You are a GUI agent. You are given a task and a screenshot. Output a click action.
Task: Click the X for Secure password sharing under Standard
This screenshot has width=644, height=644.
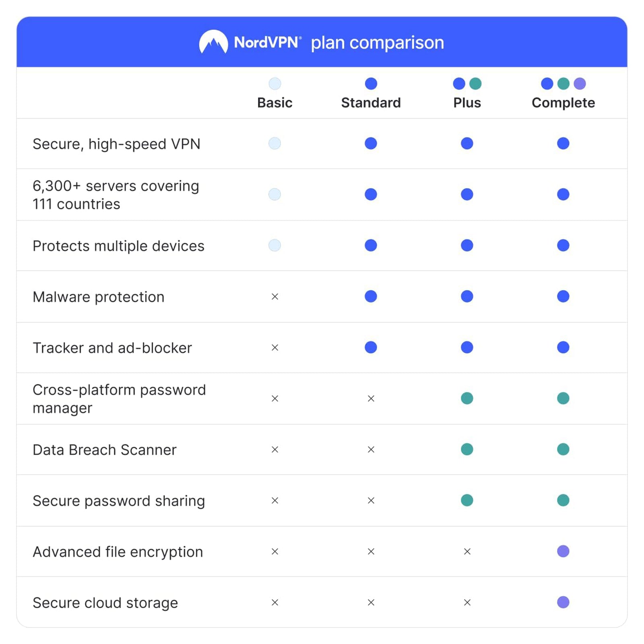371,500
